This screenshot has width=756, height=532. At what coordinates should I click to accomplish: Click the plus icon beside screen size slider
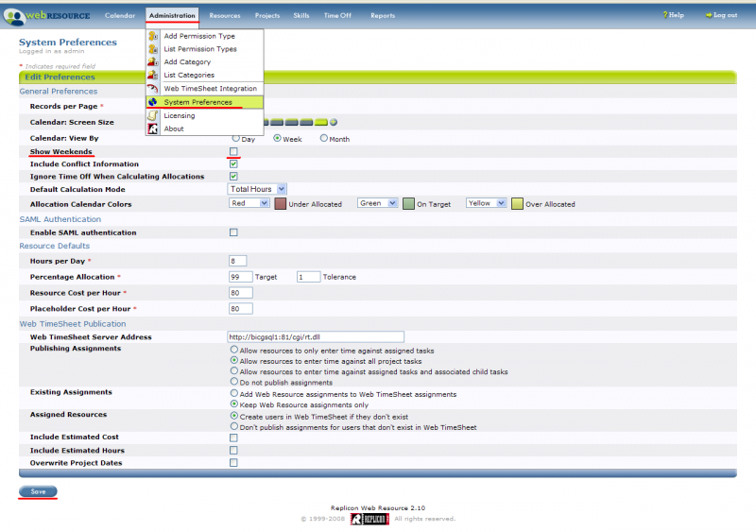pyautogui.click(x=334, y=122)
